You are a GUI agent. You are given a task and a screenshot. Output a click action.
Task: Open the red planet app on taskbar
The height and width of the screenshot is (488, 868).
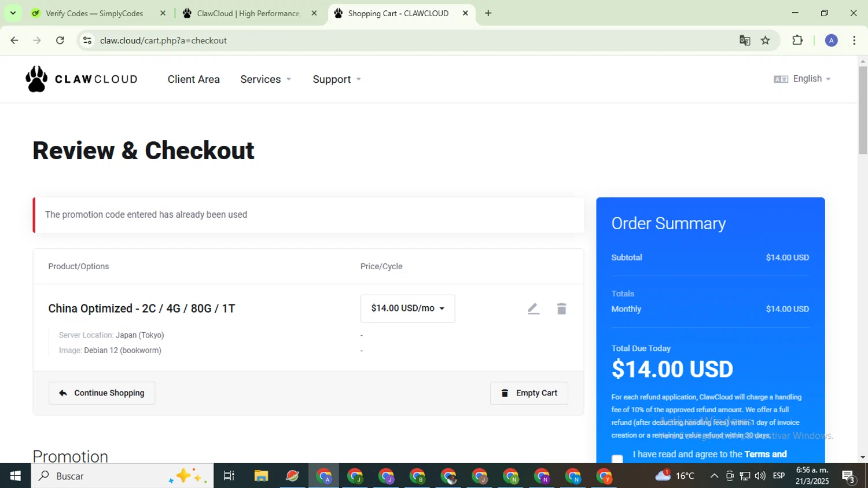pyautogui.click(x=292, y=476)
